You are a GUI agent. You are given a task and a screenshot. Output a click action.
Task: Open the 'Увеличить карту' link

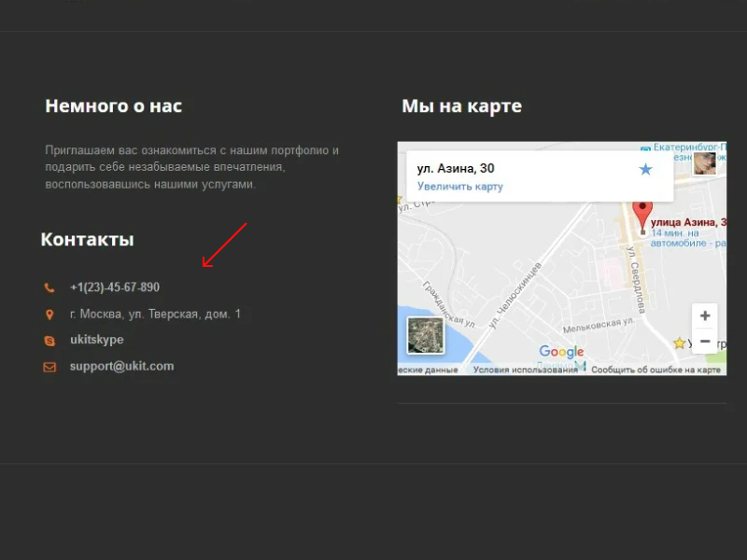coord(459,187)
